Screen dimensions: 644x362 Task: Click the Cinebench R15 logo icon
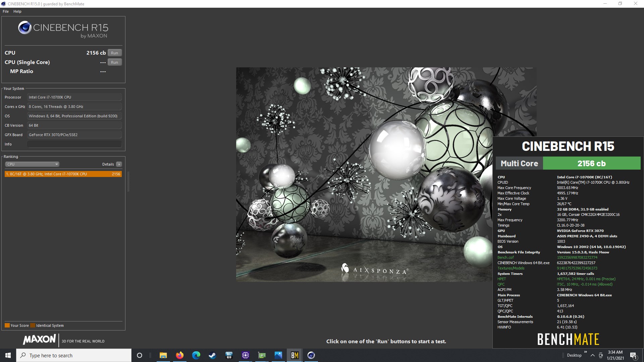(x=25, y=28)
